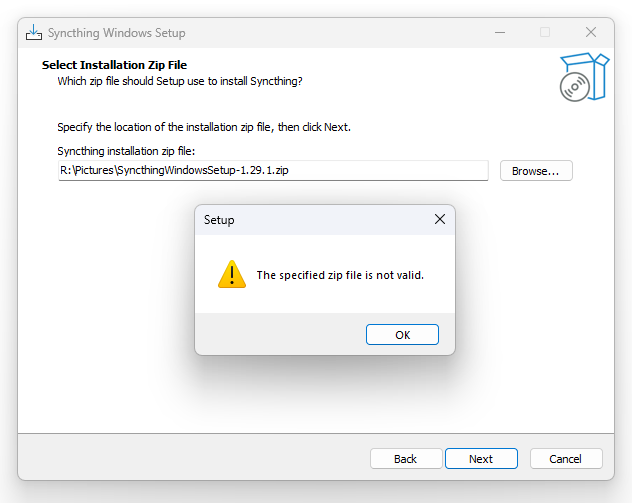Screen dimensions: 632x503
Task: Focus the zip file path input field
Action: pyautogui.click(x=272, y=171)
